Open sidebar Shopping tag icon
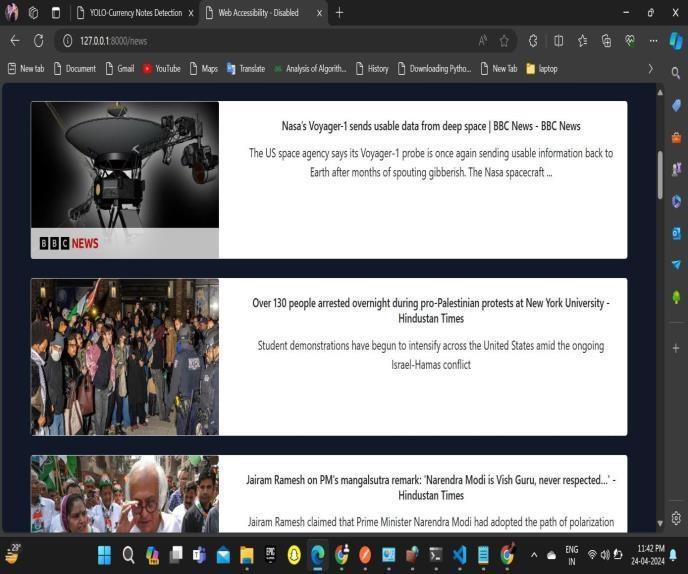 676,105
